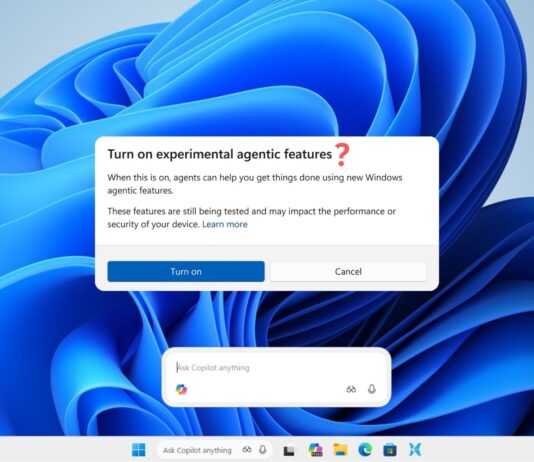Click the microphone icon in floating Copilot box
The image size is (534, 462).
coord(372,389)
